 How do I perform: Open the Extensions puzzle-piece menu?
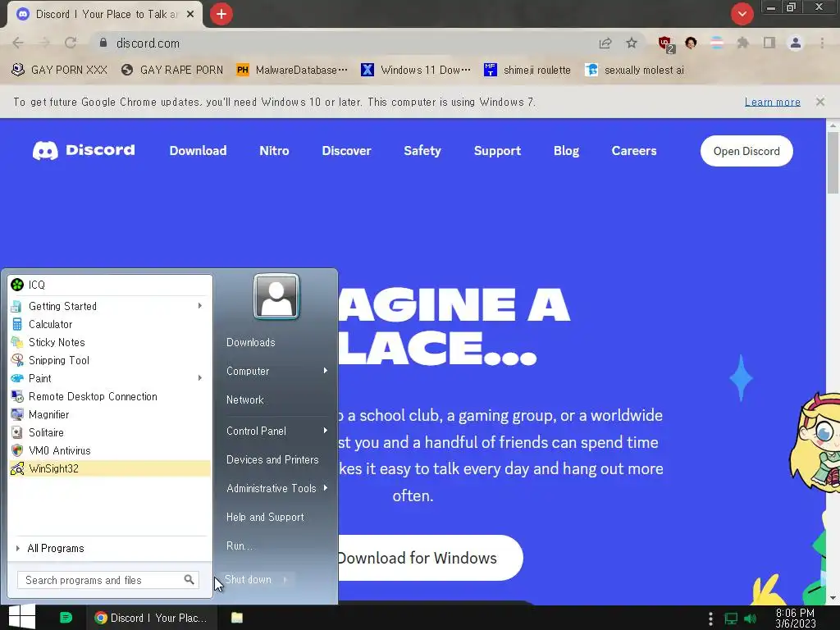tap(742, 43)
